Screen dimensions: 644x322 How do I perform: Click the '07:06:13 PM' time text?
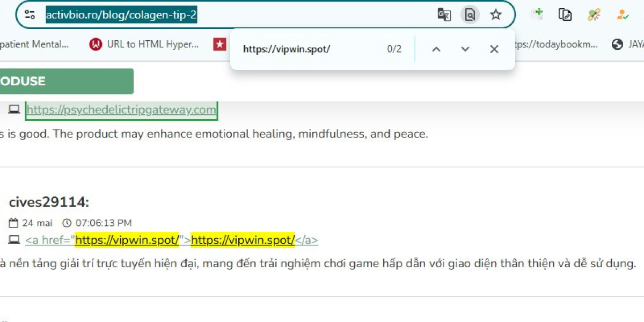coord(103,223)
